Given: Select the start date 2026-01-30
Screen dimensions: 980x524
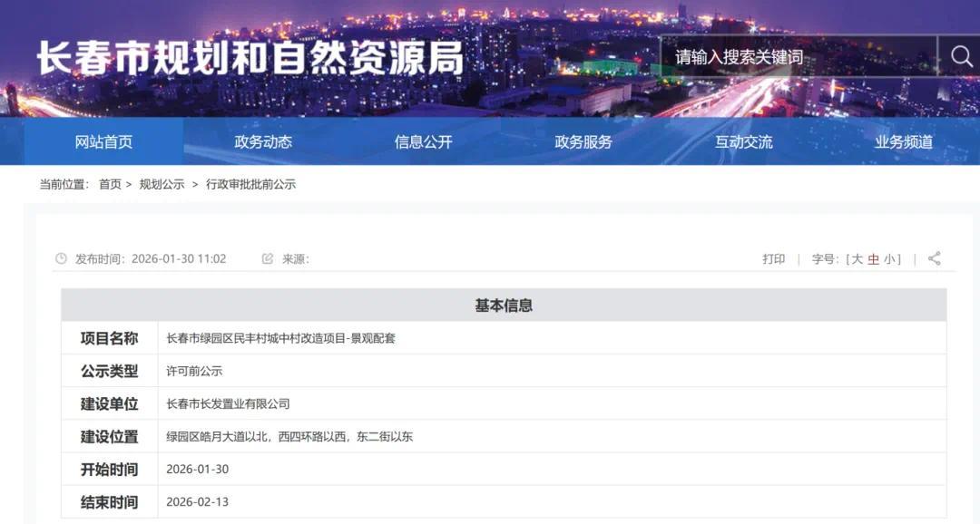Looking at the screenshot, I should click(x=198, y=469).
